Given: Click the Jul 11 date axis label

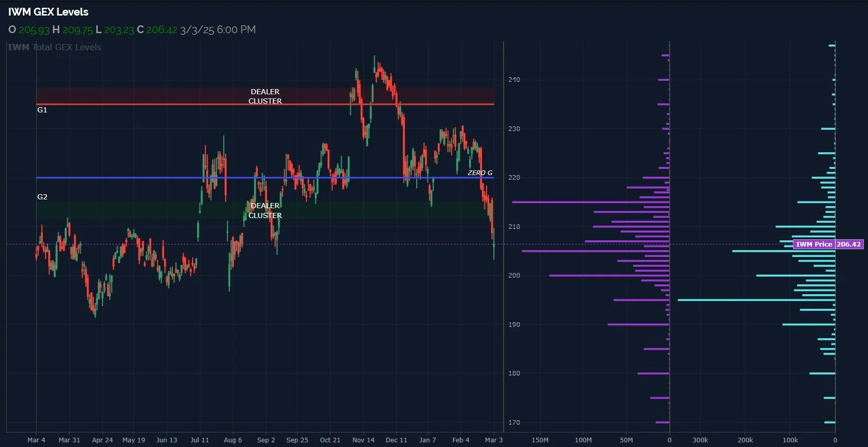Looking at the screenshot, I should 200,440.
